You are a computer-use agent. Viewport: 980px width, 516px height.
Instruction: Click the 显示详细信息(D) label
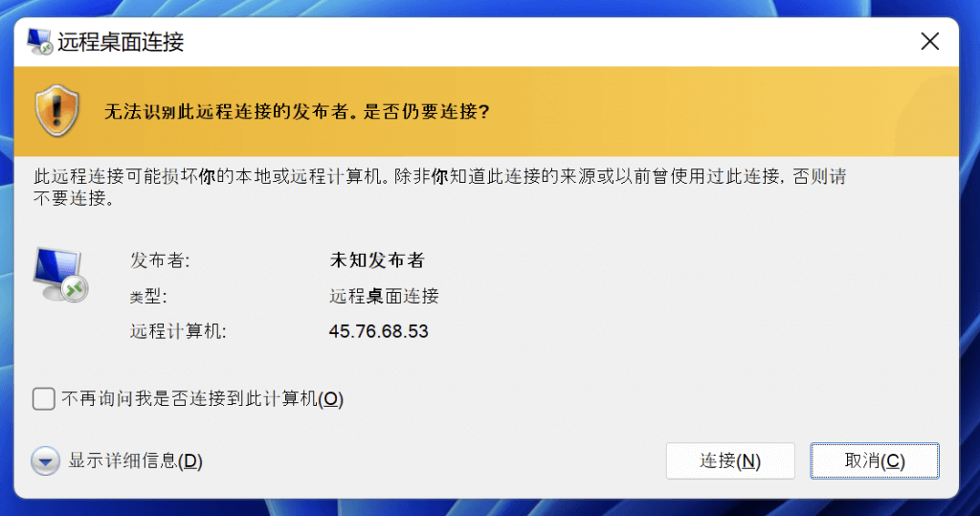[135, 461]
